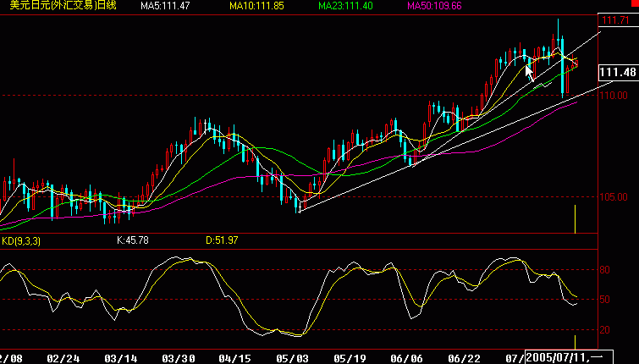Click the 06/22 date axis label
This screenshot has width=639, height=364.
coord(465,359)
